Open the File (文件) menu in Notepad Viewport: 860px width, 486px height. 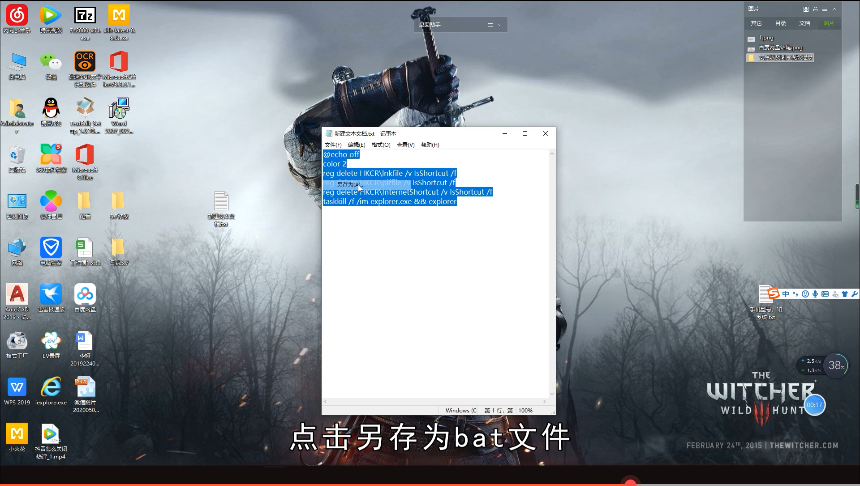(332, 145)
